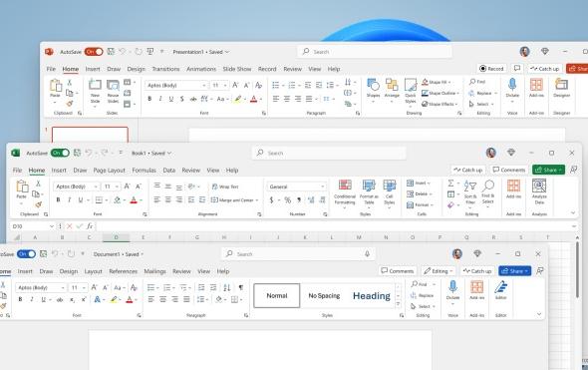Select slide 1 thumbnail in PowerPoint
Image resolution: width=588 pixels, height=370 pixels.
tap(90, 135)
